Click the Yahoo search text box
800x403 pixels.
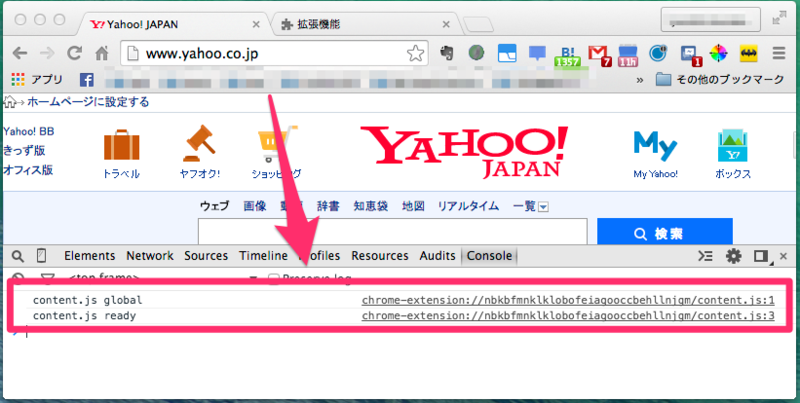coord(392,232)
